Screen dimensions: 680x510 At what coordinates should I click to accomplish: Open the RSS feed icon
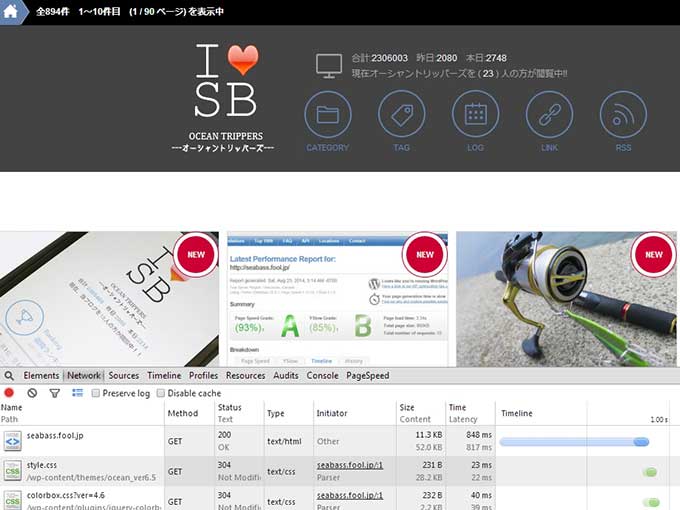tap(623, 114)
